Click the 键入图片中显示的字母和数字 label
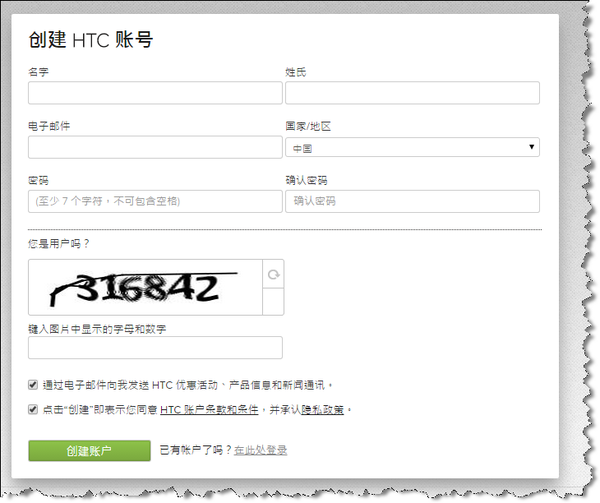The image size is (600, 503). [97, 329]
